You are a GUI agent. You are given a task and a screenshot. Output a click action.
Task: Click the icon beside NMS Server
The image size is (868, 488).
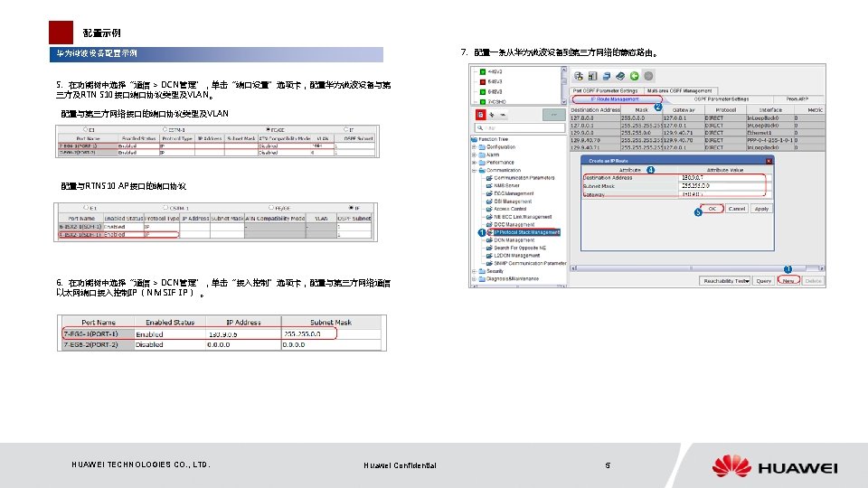coord(489,186)
